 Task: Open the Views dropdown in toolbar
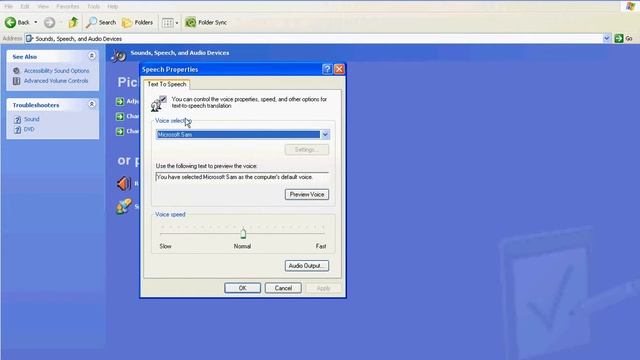tap(170, 23)
